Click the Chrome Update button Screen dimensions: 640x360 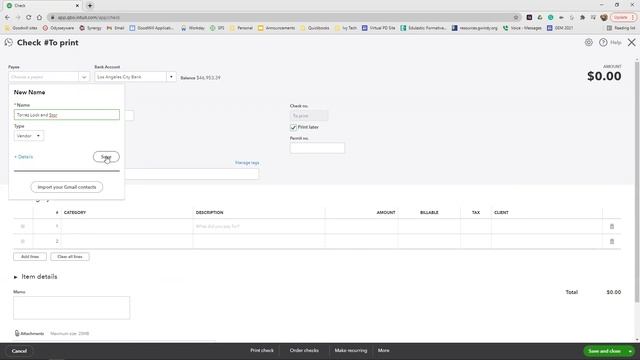click(x=622, y=18)
